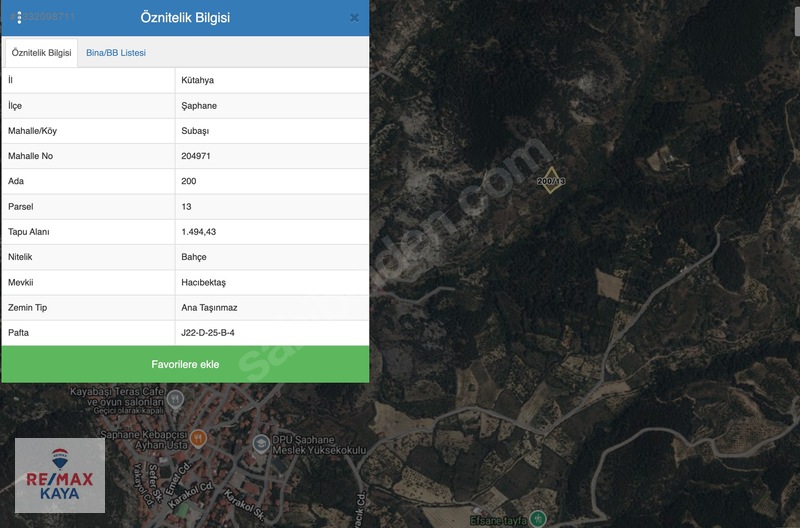This screenshot has height=528, width=800.
Task: Select the Şaphane district value
Action: point(272,106)
